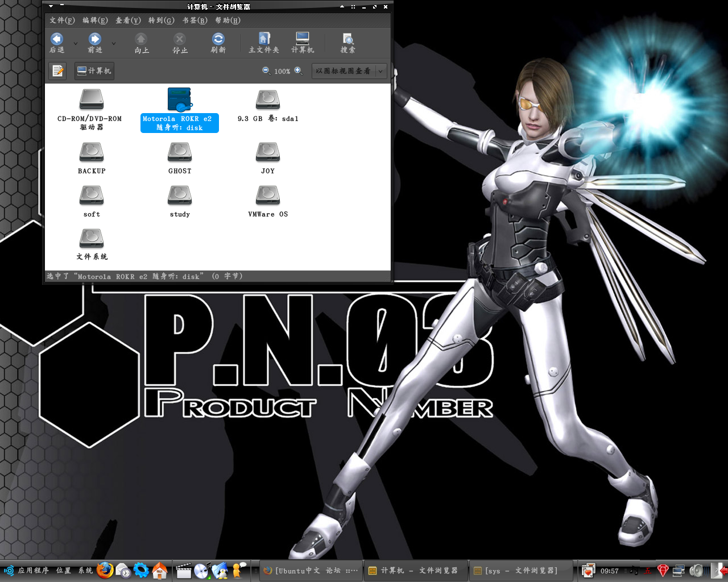Click the 计算机 path bar button
This screenshot has height=582, width=728.
[94, 70]
